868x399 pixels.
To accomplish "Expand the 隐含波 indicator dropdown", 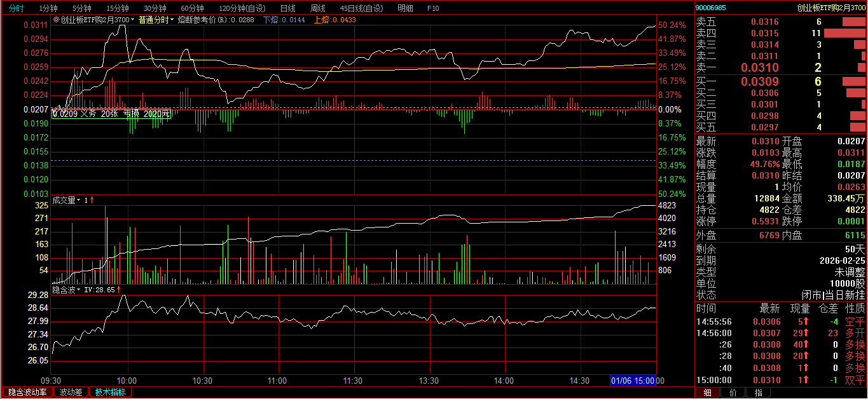I will click(79, 290).
